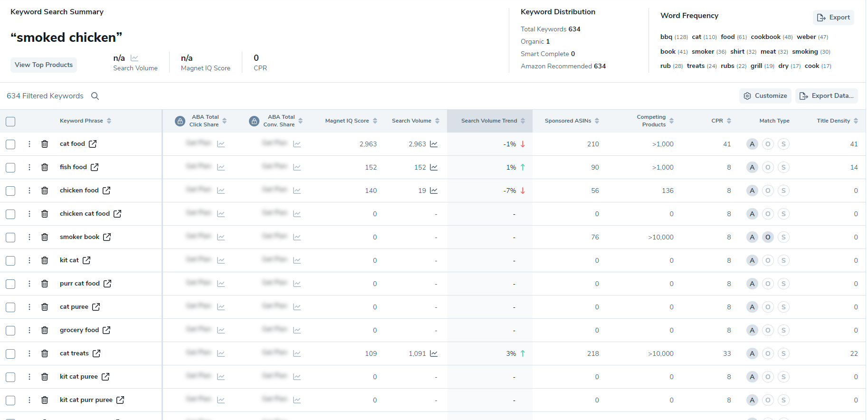Screen dimensions: 868x420
Task: Open 'fish food' in a new tab
Action: coord(95,167)
